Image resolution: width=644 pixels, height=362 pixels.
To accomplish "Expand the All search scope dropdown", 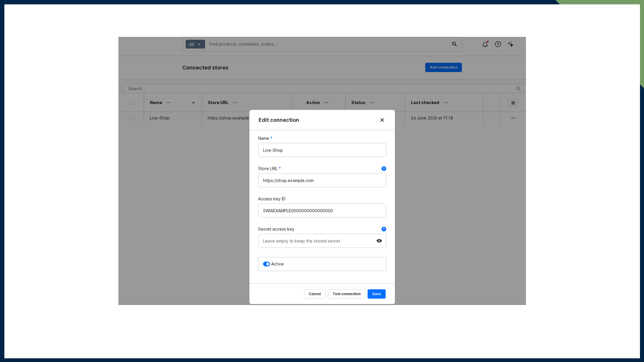I will click(x=195, y=44).
